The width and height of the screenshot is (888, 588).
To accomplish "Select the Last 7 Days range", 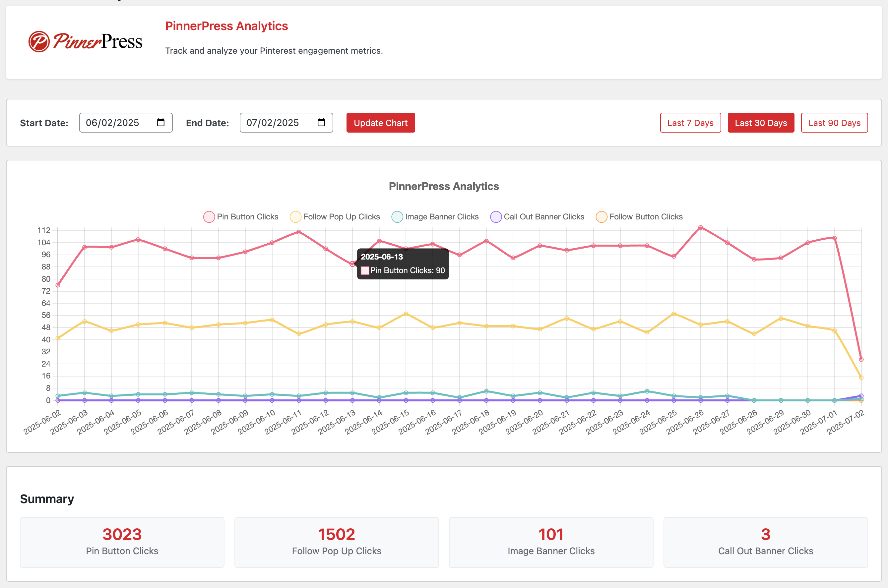I will coord(690,123).
